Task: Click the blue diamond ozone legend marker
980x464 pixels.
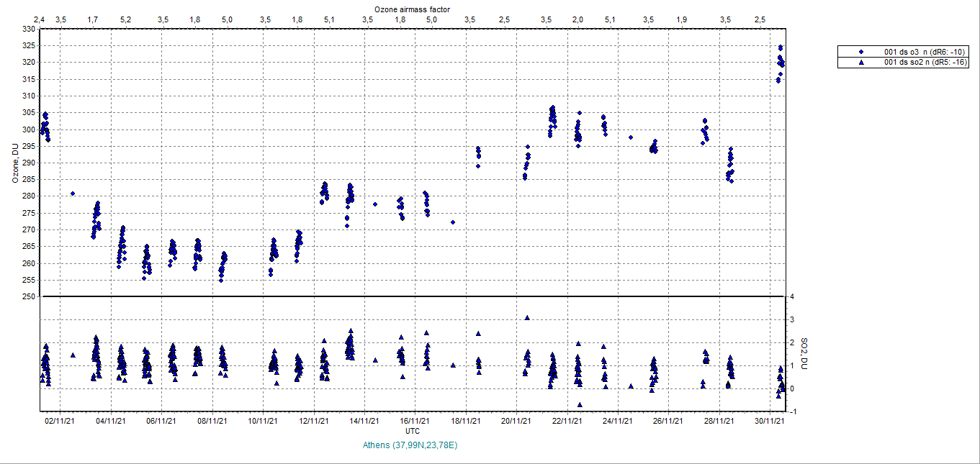Action: coord(860,53)
